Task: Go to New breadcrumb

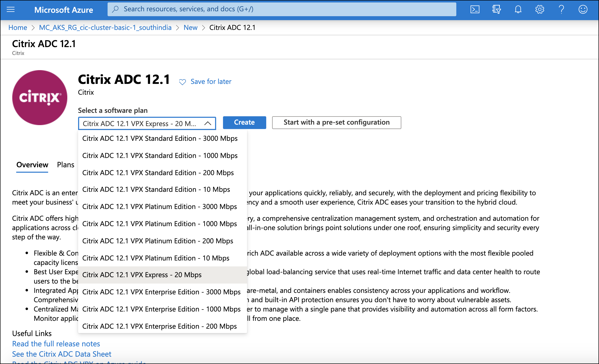Action: click(x=190, y=27)
